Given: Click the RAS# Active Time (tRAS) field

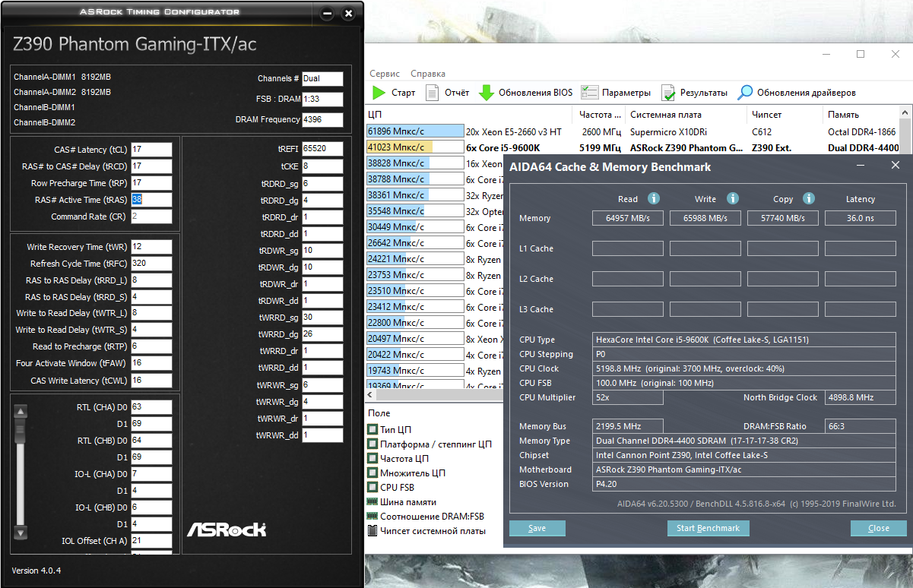Looking at the screenshot, I should click(151, 199).
